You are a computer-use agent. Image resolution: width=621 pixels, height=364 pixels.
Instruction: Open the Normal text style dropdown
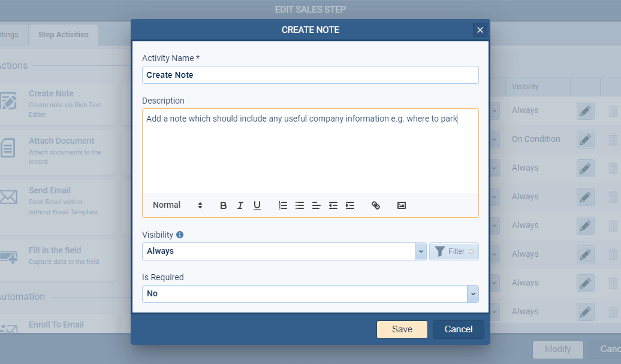tap(177, 205)
